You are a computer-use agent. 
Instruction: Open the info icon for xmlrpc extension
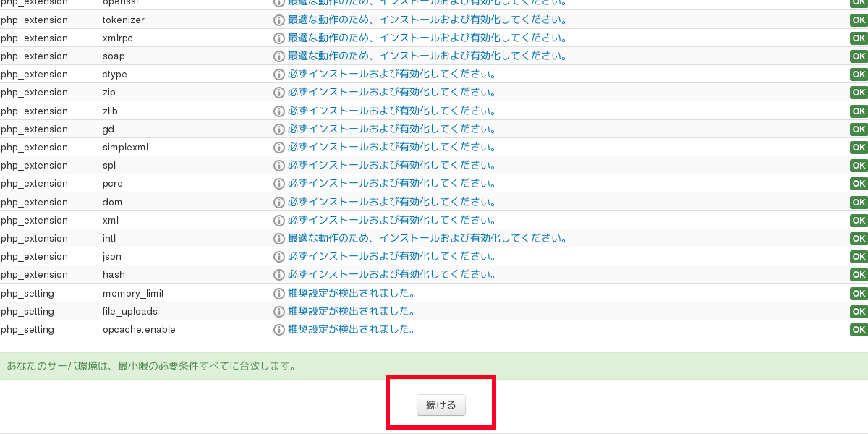point(278,38)
